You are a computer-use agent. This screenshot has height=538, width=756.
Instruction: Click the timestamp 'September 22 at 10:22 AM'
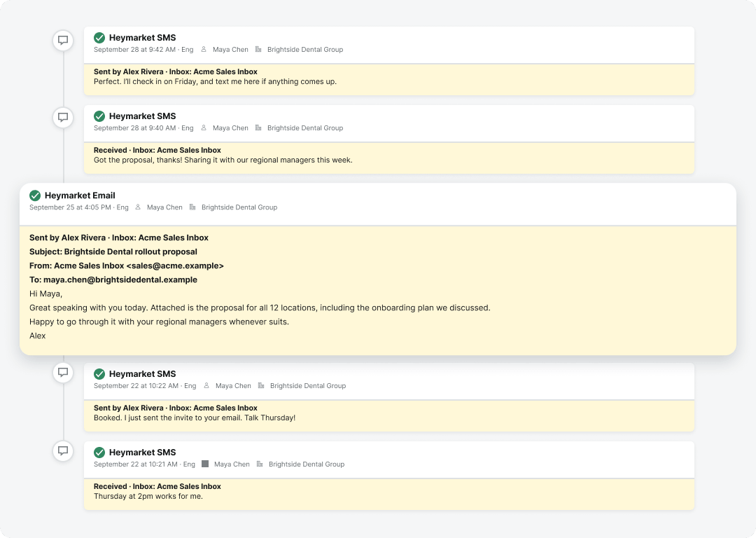(136, 385)
